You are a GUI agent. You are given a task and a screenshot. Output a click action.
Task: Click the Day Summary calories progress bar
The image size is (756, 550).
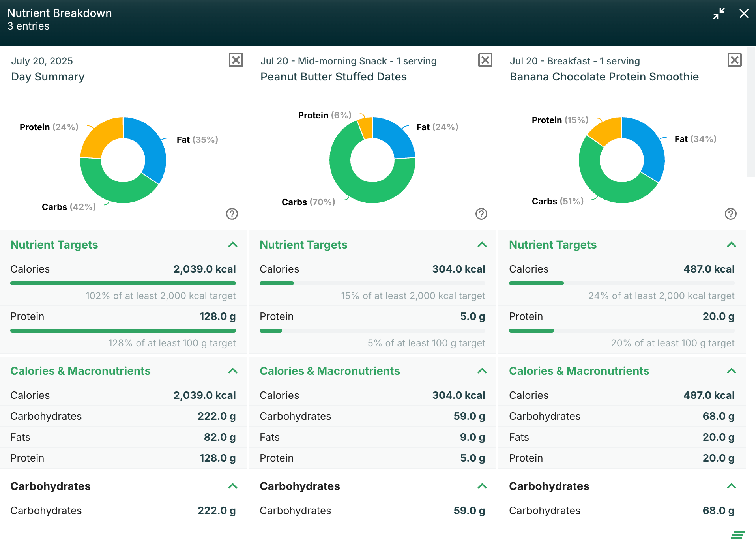pos(123,283)
